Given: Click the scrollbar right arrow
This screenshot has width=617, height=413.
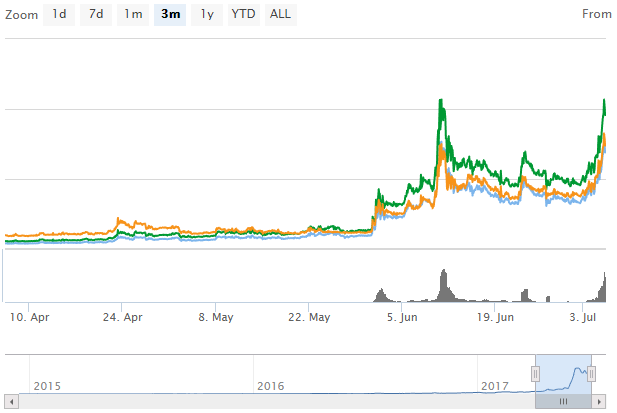Looking at the screenshot, I should click(x=599, y=402).
